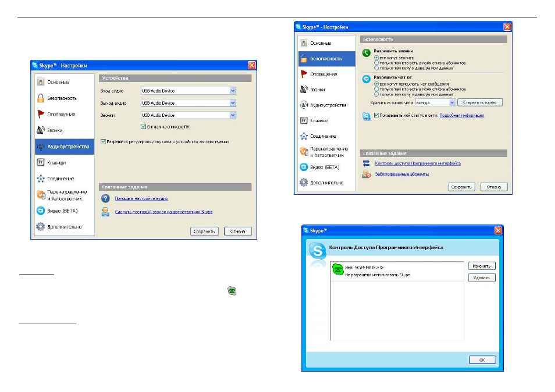Viewport: 555px width, 392px height.
Task: Open the 'Помощь в настройке аудио' link
Action: tap(141, 198)
